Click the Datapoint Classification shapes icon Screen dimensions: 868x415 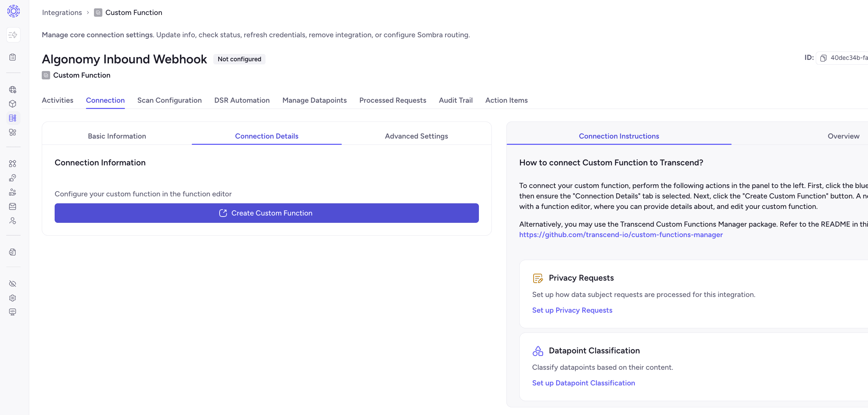coord(538,351)
